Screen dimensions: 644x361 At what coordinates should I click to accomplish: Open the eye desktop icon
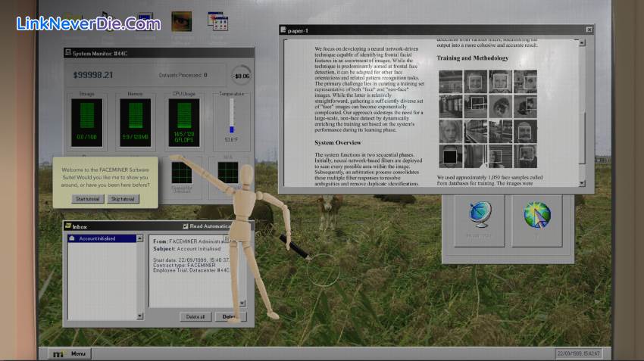(181, 21)
